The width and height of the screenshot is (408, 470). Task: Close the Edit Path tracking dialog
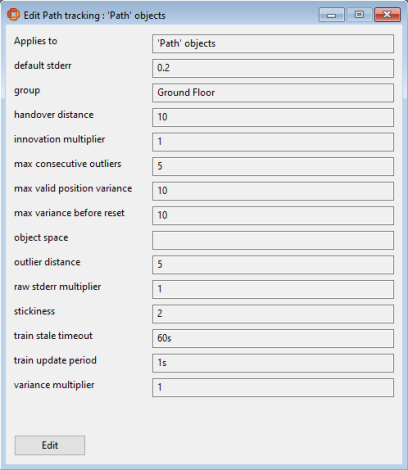387,15
